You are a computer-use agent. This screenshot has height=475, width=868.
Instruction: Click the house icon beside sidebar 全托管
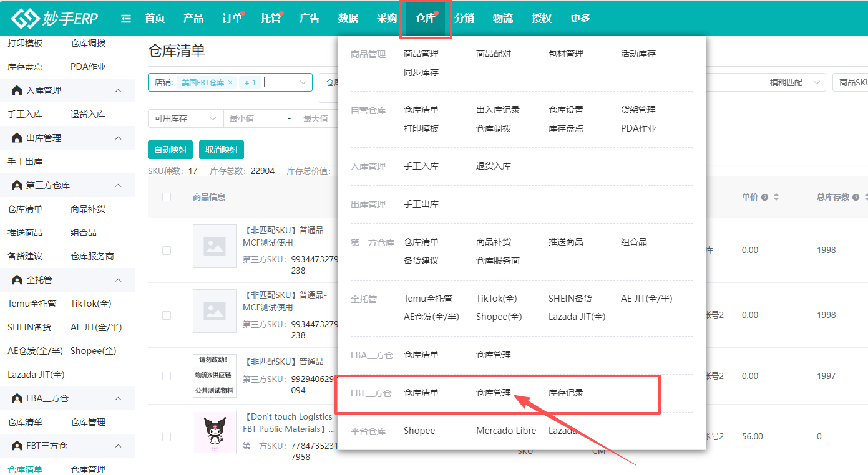[17, 281]
